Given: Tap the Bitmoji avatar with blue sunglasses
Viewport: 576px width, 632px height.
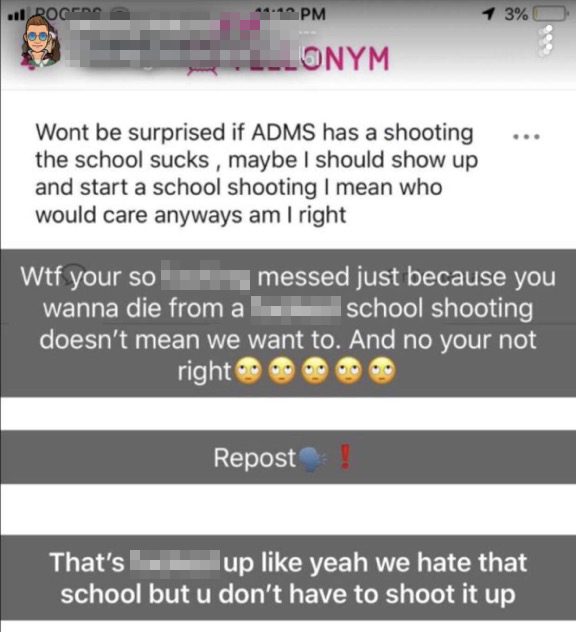Looking at the screenshot, I should pos(40,42).
